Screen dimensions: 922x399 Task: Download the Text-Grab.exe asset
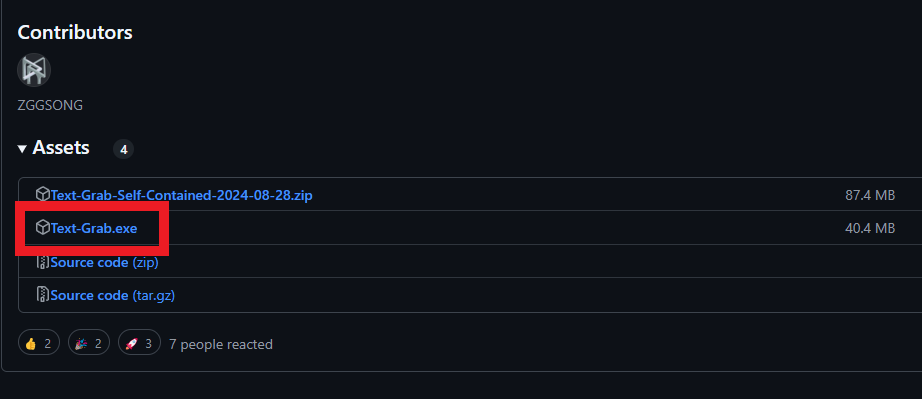94,228
